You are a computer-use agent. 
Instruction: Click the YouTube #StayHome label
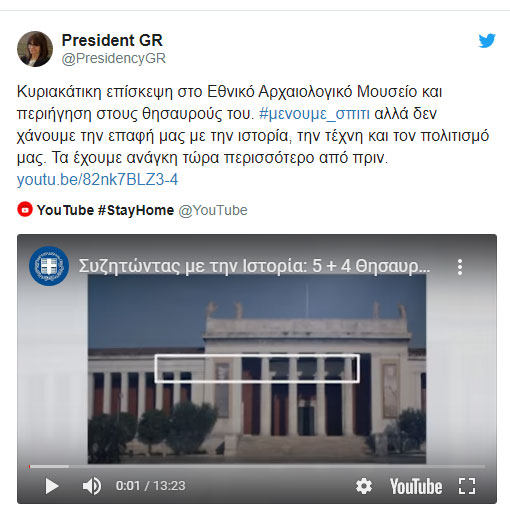click(x=105, y=210)
